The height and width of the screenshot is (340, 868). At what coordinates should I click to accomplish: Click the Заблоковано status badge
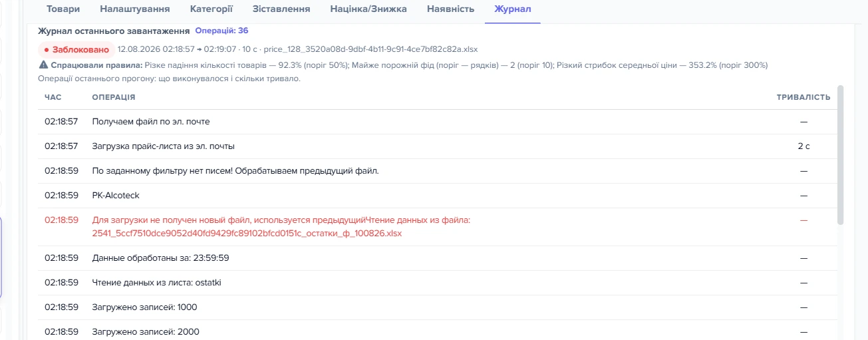point(76,49)
